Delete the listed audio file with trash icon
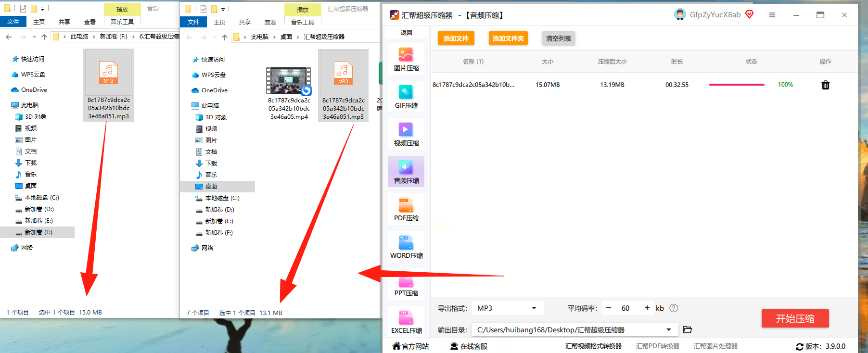This screenshot has width=868, height=353. 825,85
